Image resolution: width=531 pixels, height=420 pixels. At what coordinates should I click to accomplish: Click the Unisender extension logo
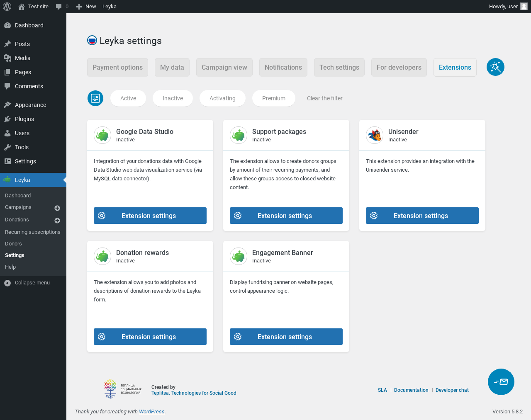[x=375, y=135]
